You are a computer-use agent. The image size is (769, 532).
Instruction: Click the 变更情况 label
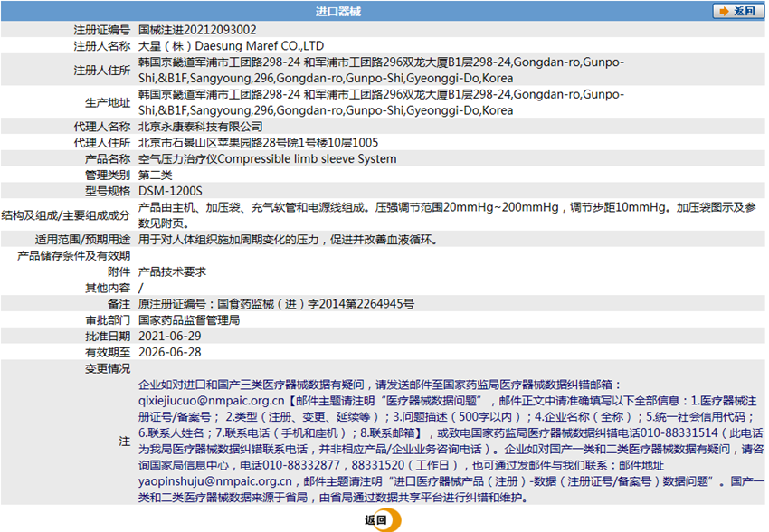[x=108, y=368]
